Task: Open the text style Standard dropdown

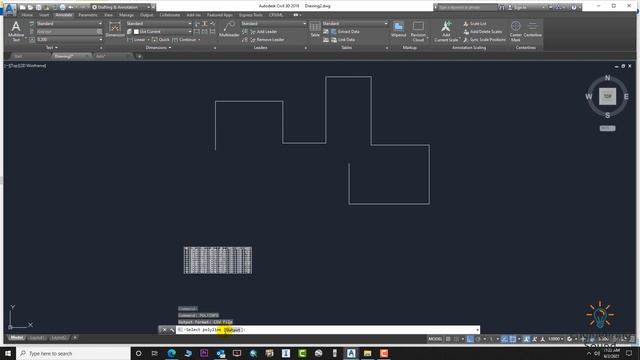Action: (x=69, y=24)
